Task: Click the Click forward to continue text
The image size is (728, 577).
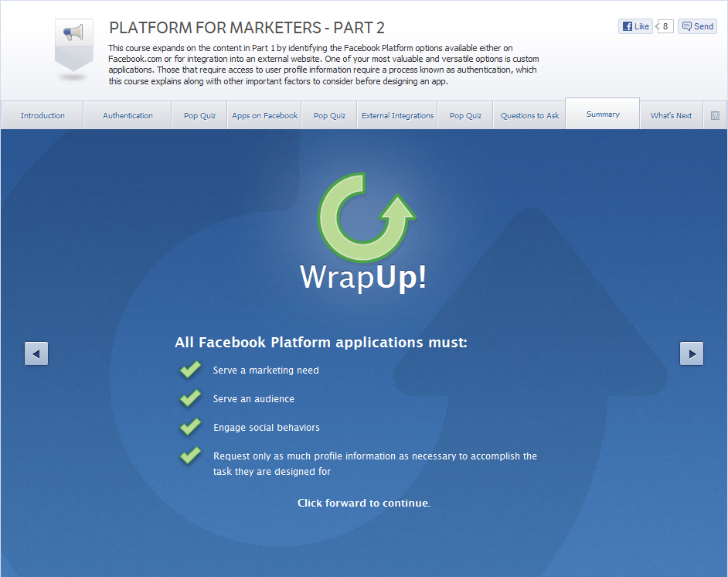Action: [x=364, y=503]
